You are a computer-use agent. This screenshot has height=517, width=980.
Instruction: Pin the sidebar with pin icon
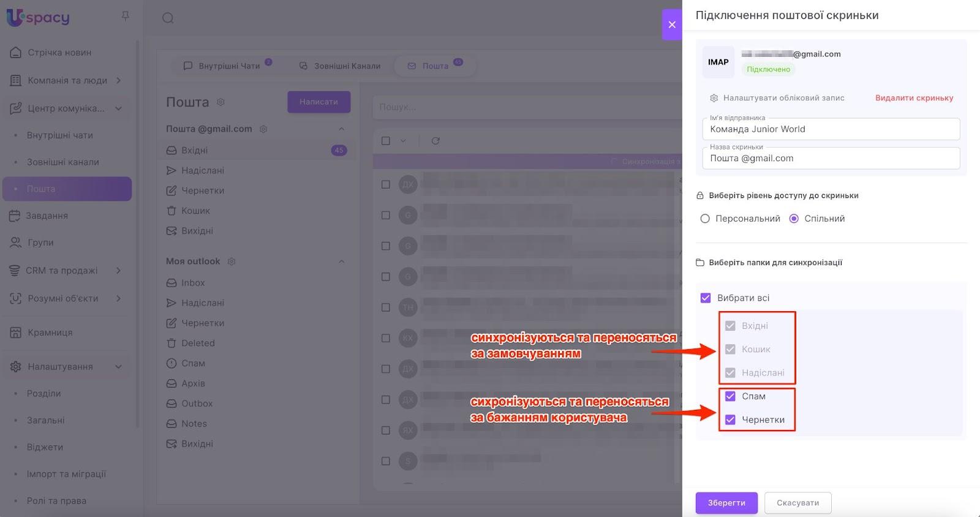pyautogui.click(x=126, y=16)
